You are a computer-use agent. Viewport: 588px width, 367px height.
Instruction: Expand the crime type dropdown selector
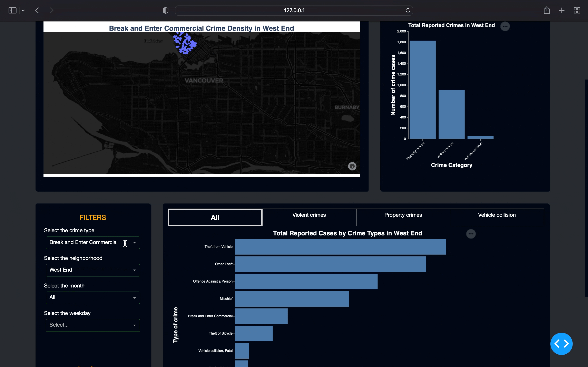point(135,242)
